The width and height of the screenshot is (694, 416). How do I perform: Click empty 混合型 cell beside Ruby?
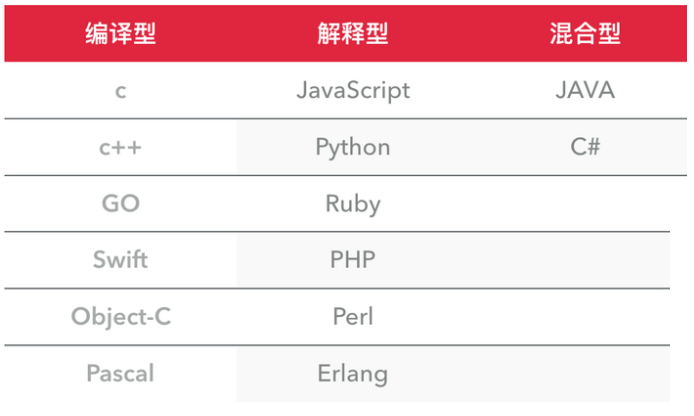[585, 204]
